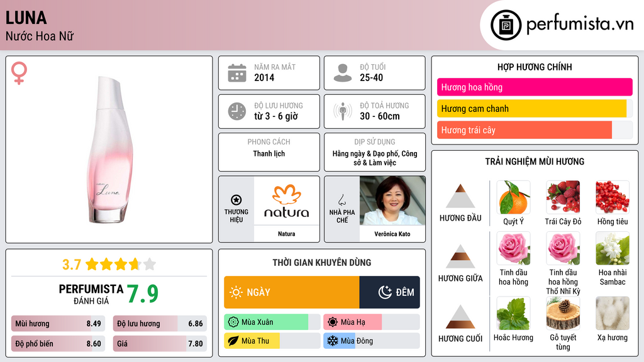Click the Nước Hoa Nữ subtitle
Image resolution: width=644 pixels, height=362 pixels.
click(x=40, y=36)
